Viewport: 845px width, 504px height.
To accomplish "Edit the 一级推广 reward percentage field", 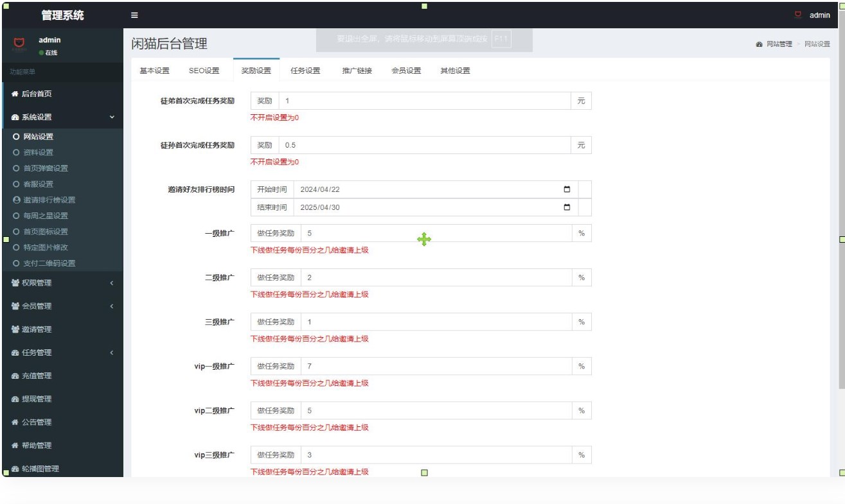I will (x=436, y=233).
